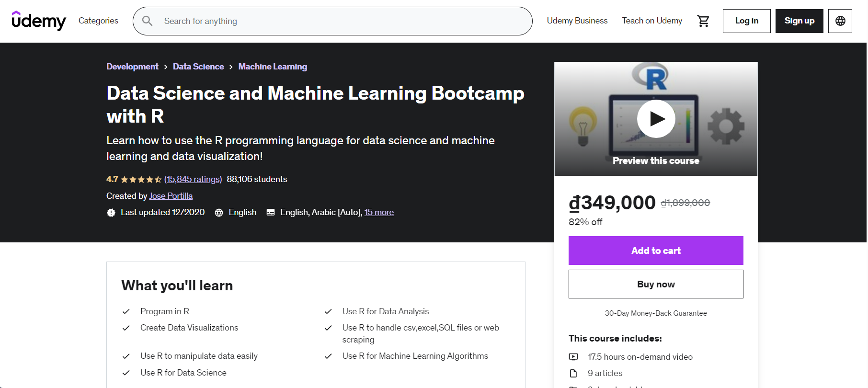
Task: Click Use R for Machine Learning Algorithms
Action: coord(415,356)
